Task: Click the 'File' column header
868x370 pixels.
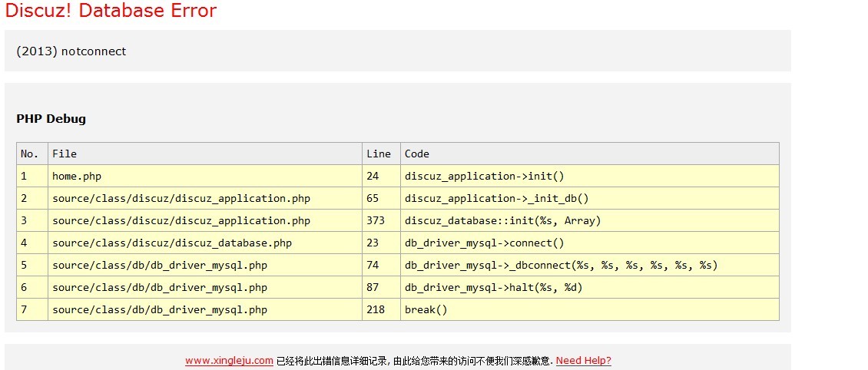Action: (205, 154)
